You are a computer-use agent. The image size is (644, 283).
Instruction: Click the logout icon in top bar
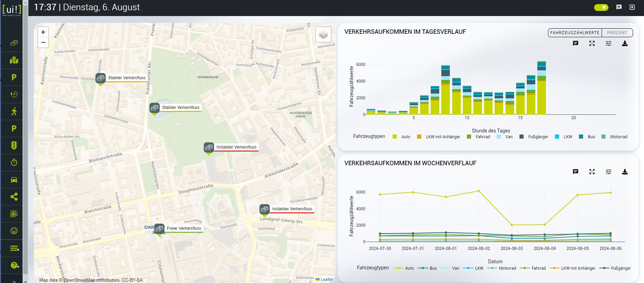click(632, 7)
